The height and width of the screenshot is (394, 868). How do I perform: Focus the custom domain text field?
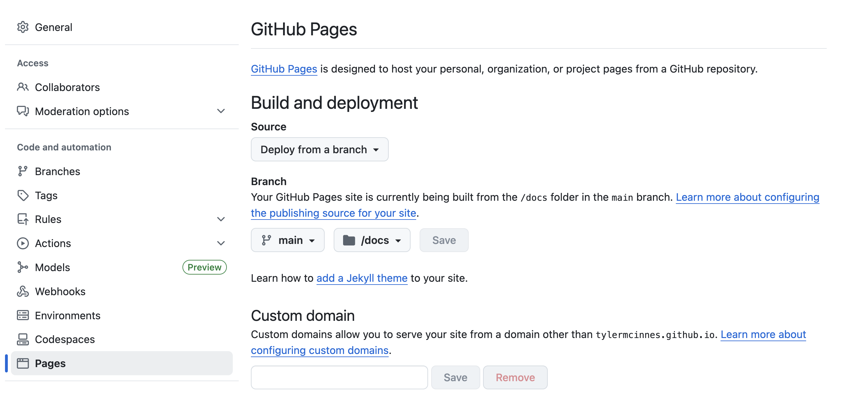coord(339,377)
